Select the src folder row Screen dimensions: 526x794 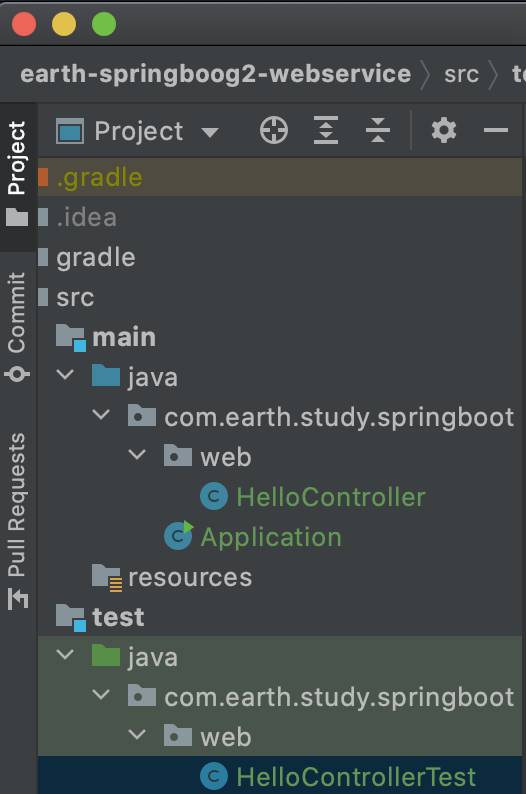pos(280,297)
